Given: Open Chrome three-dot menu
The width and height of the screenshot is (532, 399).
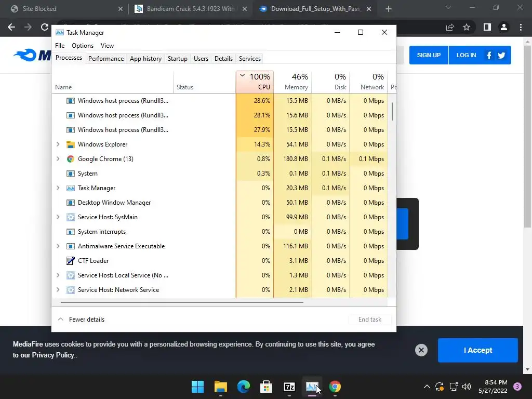Looking at the screenshot, I should click(521, 27).
